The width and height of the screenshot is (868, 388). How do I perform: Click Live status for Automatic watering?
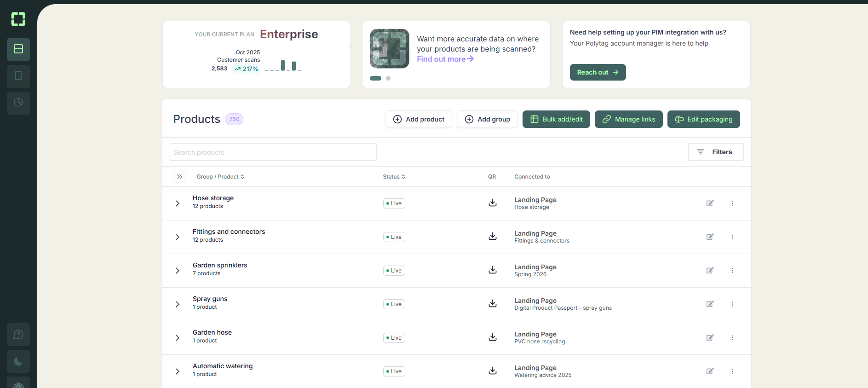(x=394, y=371)
